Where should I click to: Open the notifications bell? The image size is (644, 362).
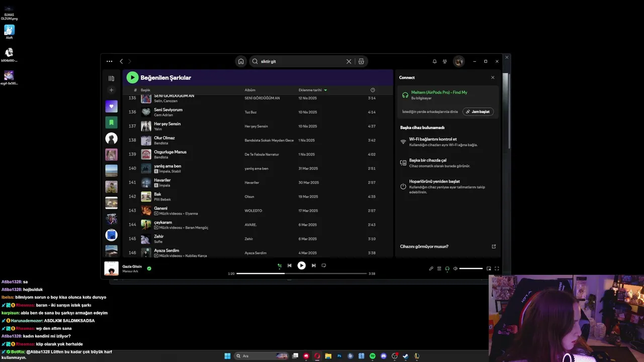coord(435,61)
